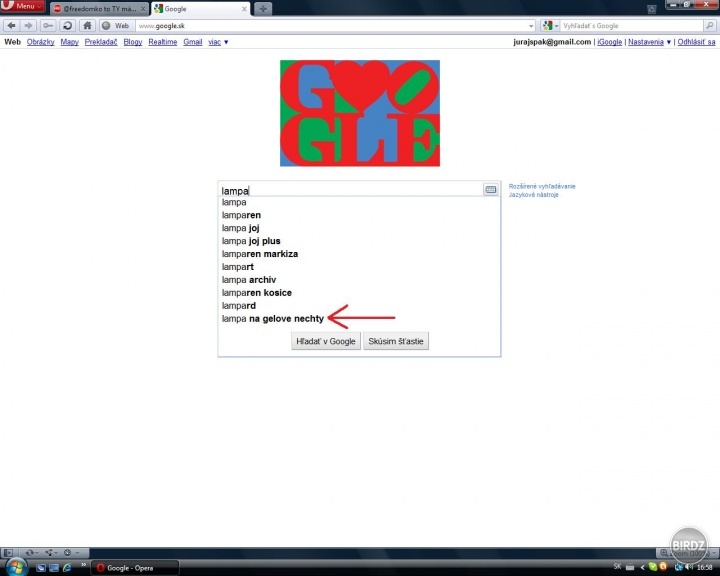This screenshot has width=720, height=576.
Task: Open 'Rozšírené vyhľadávanie' advanced search link
Action: pos(542,186)
